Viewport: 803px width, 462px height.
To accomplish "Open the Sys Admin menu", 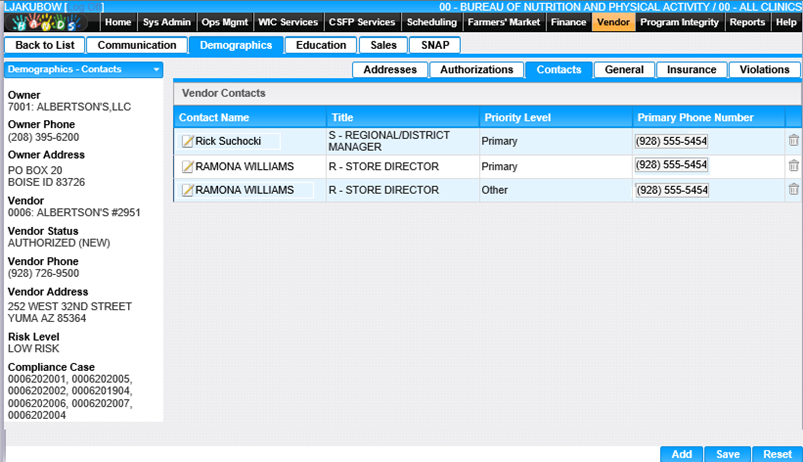I will pyautogui.click(x=166, y=23).
